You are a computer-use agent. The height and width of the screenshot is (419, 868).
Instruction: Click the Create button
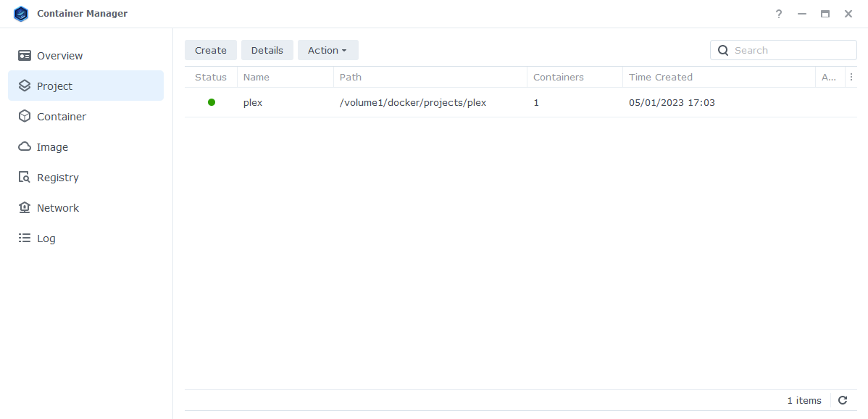pyautogui.click(x=210, y=50)
